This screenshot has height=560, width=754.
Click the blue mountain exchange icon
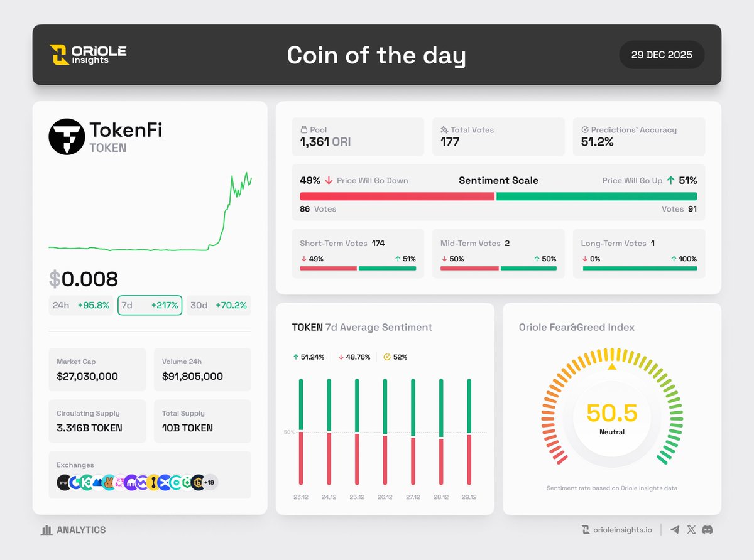(98, 482)
